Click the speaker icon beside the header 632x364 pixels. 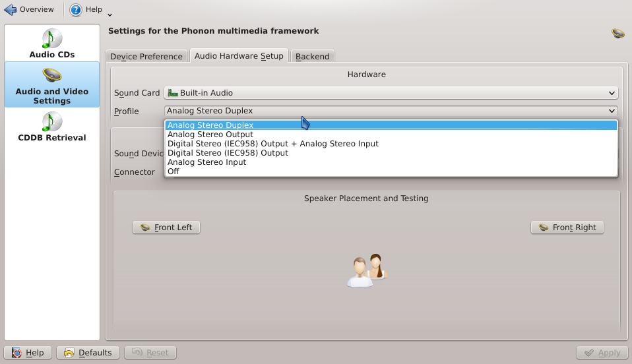pos(617,33)
